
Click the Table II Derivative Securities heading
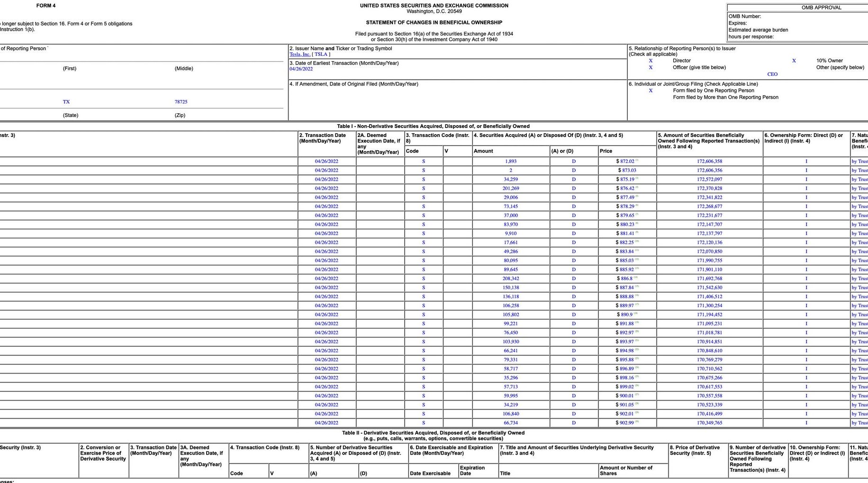coord(434,433)
